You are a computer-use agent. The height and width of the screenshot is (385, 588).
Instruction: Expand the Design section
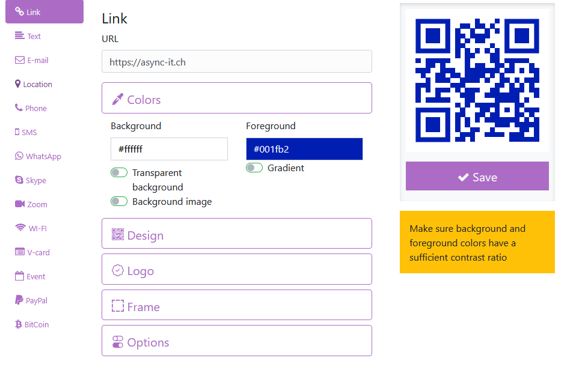[236, 233]
